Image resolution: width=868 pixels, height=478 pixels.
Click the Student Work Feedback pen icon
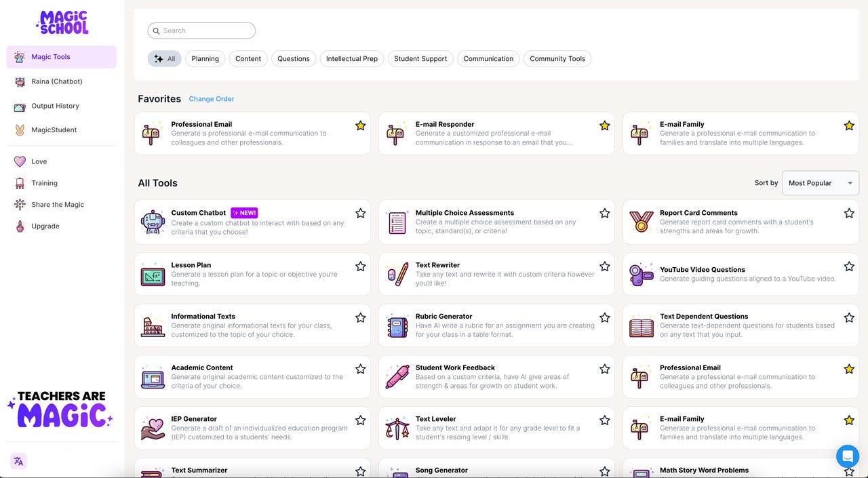click(397, 377)
